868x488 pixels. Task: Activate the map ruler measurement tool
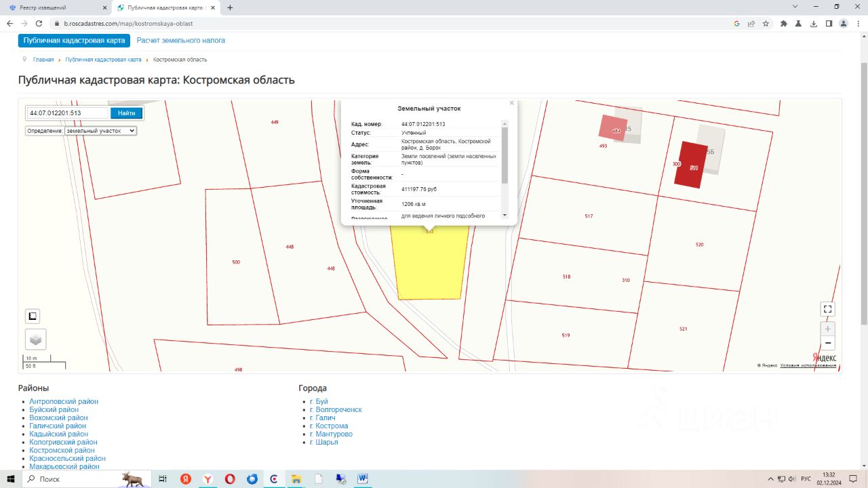[x=33, y=316]
